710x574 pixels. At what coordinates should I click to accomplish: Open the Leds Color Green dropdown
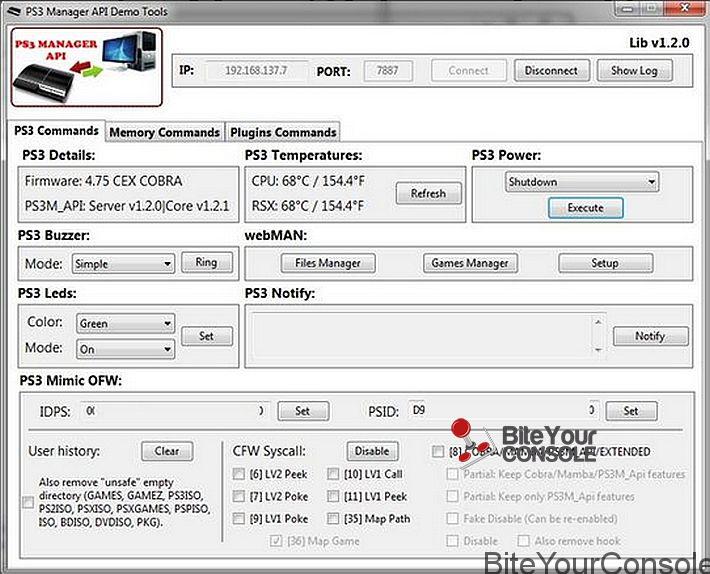pyautogui.click(x=125, y=324)
